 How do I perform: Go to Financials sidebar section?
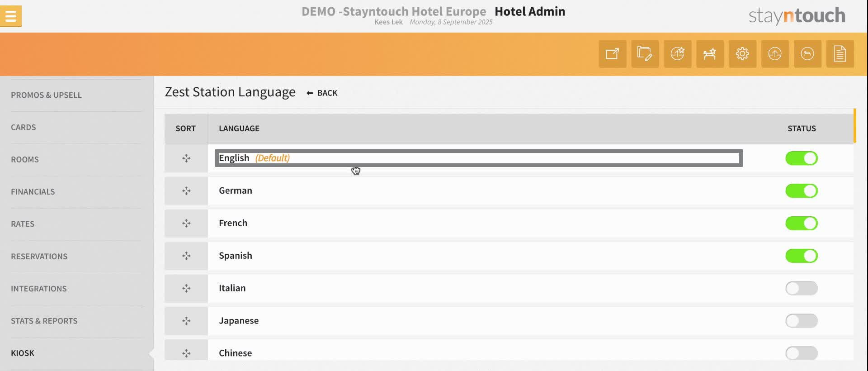point(33,192)
